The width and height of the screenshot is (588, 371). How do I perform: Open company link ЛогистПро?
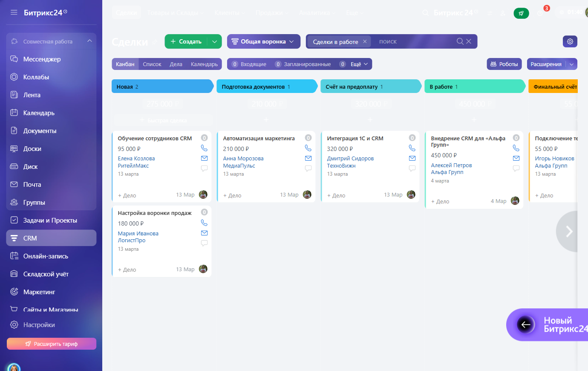(x=132, y=240)
